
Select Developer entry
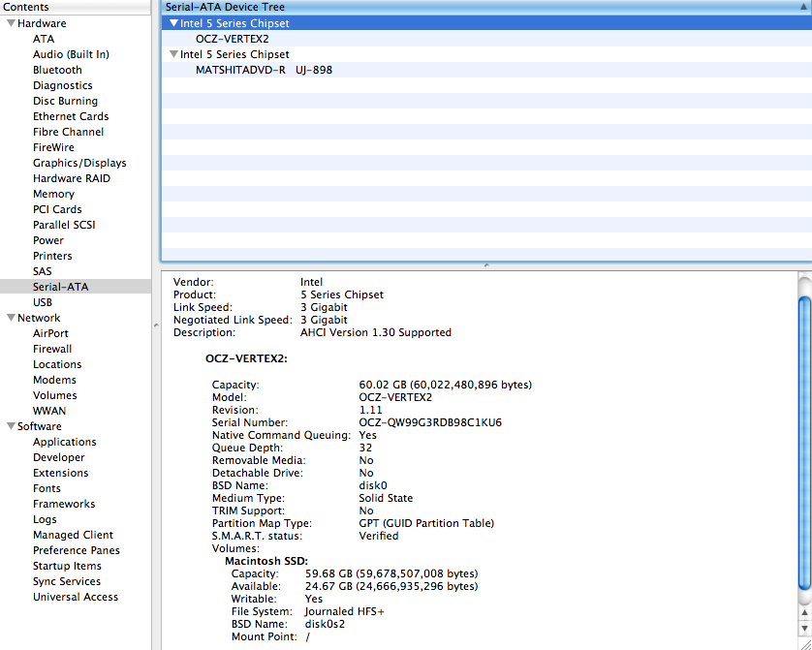pos(59,457)
